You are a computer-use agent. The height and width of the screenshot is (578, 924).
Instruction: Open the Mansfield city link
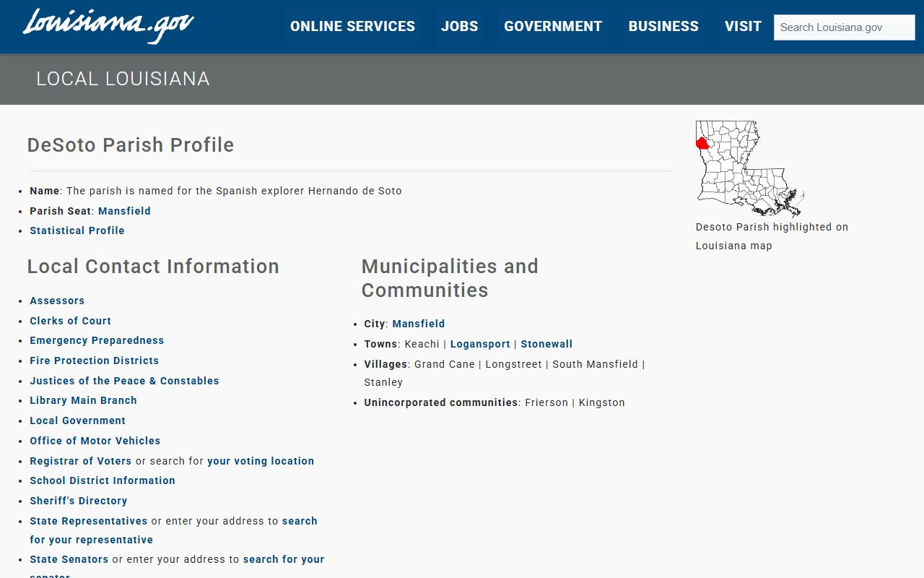419,324
